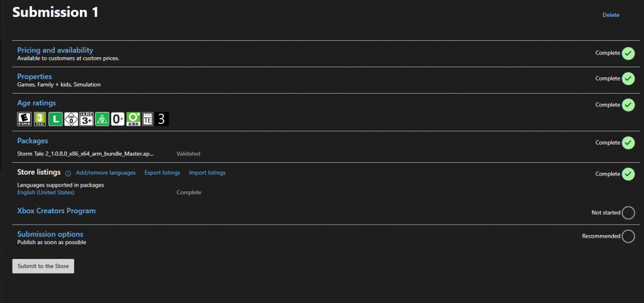The height and width of the screenshot is (303, 644).
Task: Click the PEGI 3 rating badge
Action: pyautogui.click(x=40, y=118)
